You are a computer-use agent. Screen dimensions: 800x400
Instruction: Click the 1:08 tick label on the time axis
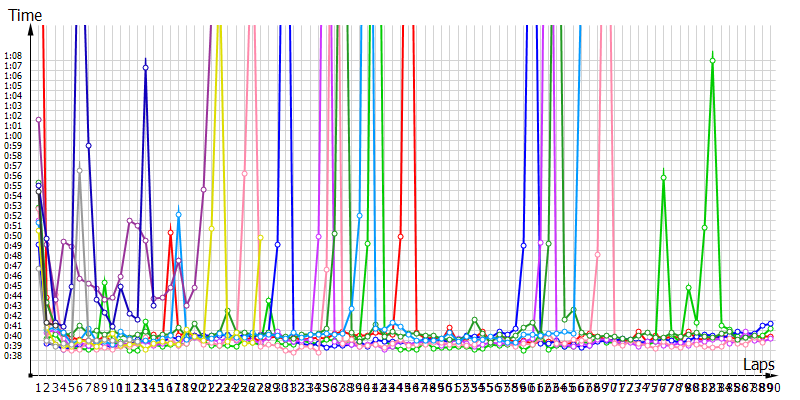[x=13, y=56]
